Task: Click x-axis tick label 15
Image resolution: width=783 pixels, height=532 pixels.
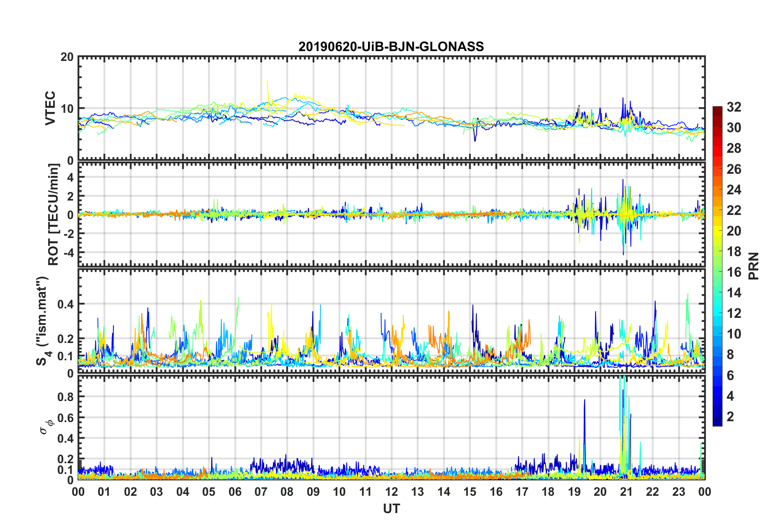Action: click(x=470, y=492)
